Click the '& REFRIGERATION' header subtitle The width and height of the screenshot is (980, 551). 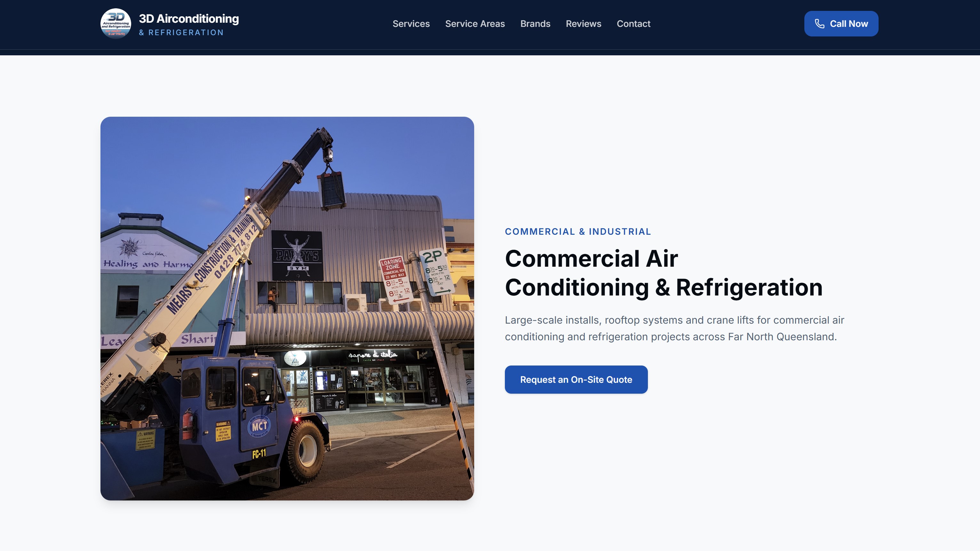pyautogui.click(x=181, y=33)
